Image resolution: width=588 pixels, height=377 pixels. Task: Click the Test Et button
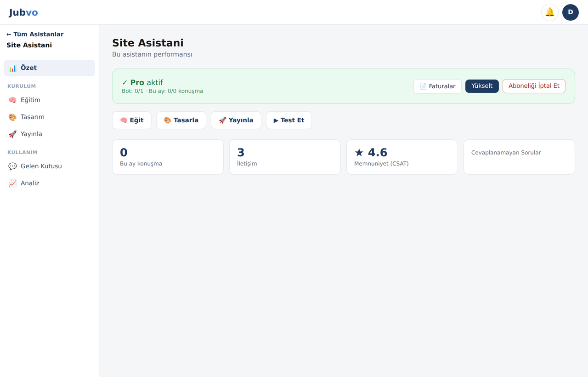289,120
